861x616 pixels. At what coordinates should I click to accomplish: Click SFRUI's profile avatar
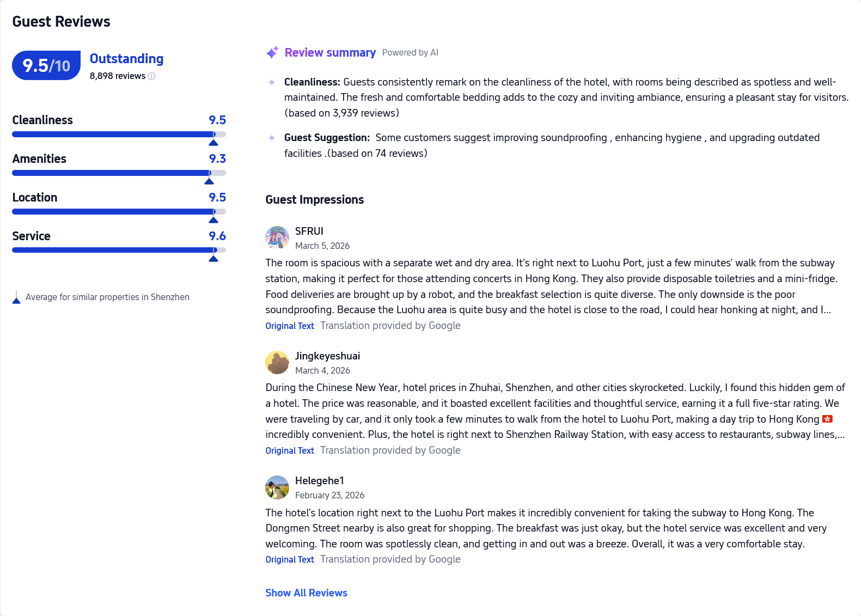[277, 237]
